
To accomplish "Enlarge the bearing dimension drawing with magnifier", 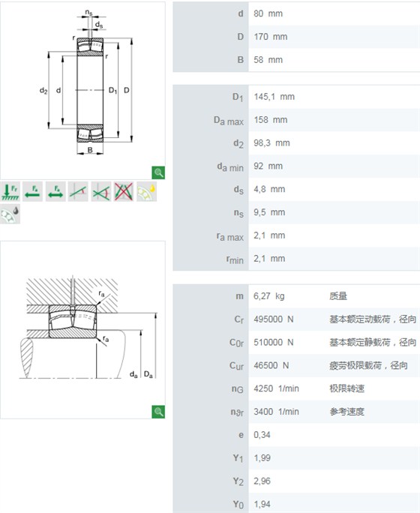I will 158,172.
